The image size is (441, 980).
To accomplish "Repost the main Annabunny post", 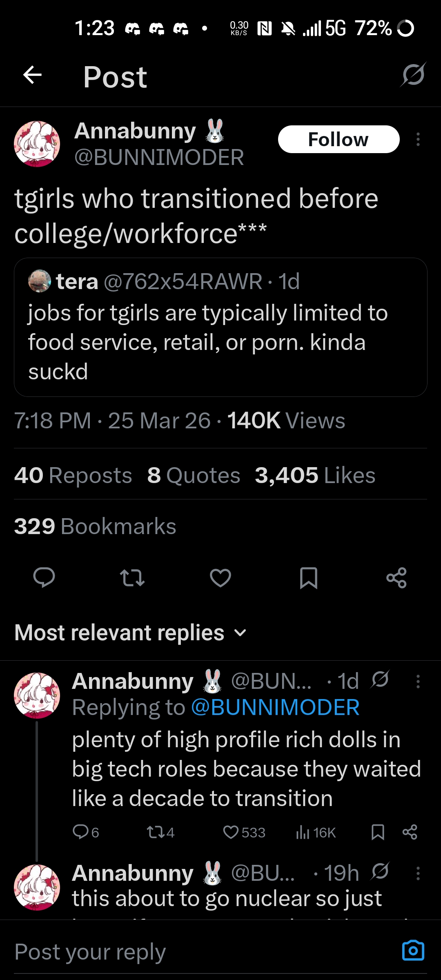I will [x=132, y=577].
